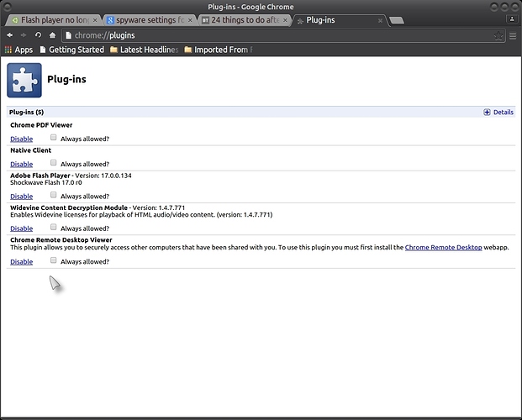Image resolution: width=522 pixels, height=420 pixels.
Task: Open Latest Headlines bookmark folder
Action: tap(144, 50)
